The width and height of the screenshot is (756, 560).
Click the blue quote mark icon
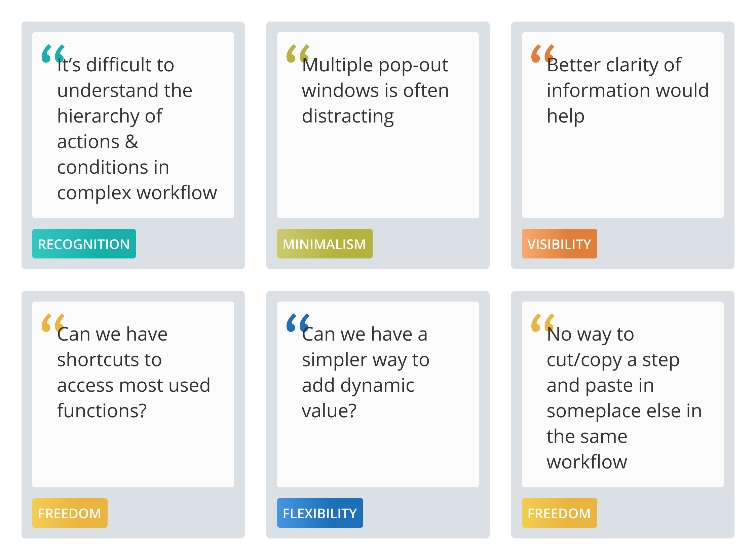[x=298, y=323]
